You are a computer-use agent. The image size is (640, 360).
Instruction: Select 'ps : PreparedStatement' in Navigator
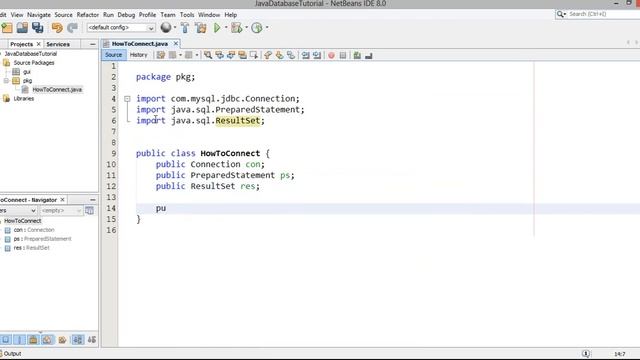tap(42, 239)
